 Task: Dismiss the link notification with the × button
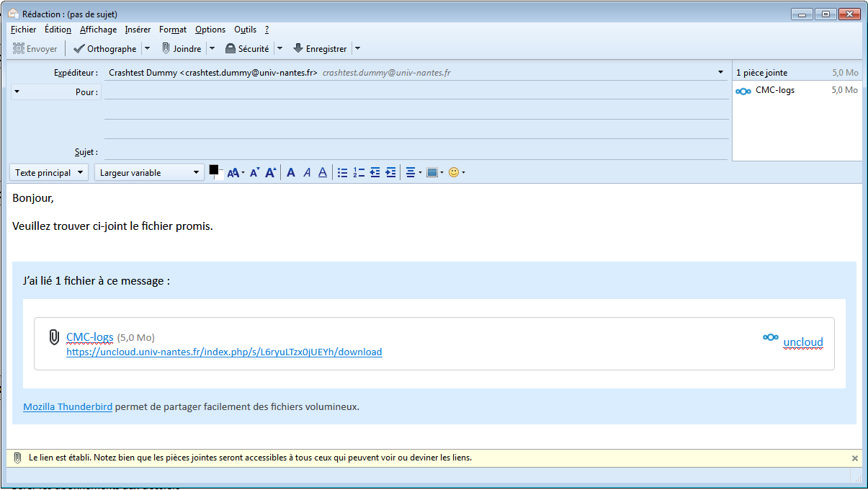[854, 458]
